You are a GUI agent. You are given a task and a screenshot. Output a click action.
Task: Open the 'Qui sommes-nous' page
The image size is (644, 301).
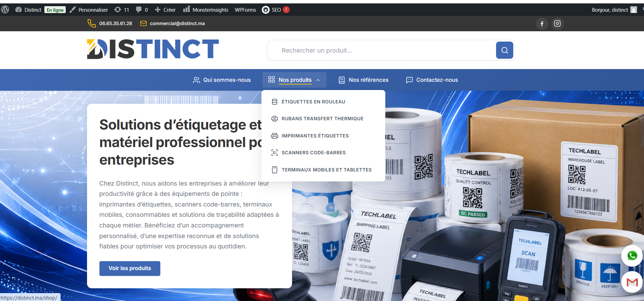pos(227,80)
